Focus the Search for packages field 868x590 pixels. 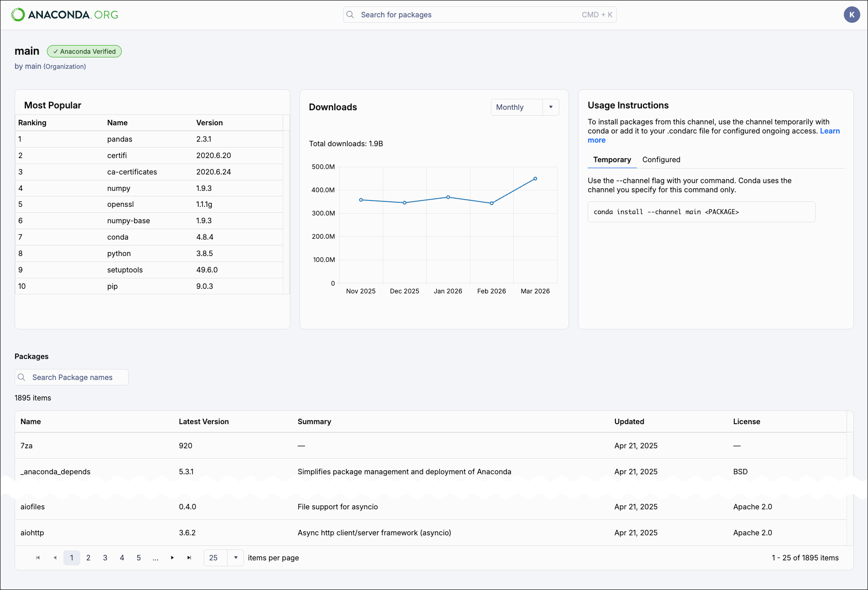tap(480, 15)
